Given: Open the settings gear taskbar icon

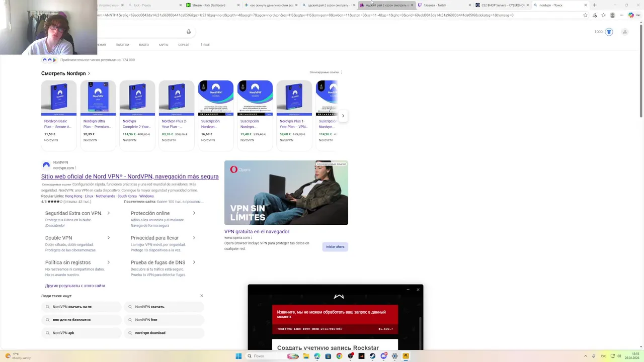Looking at the screenshot, I should [394, 356].
